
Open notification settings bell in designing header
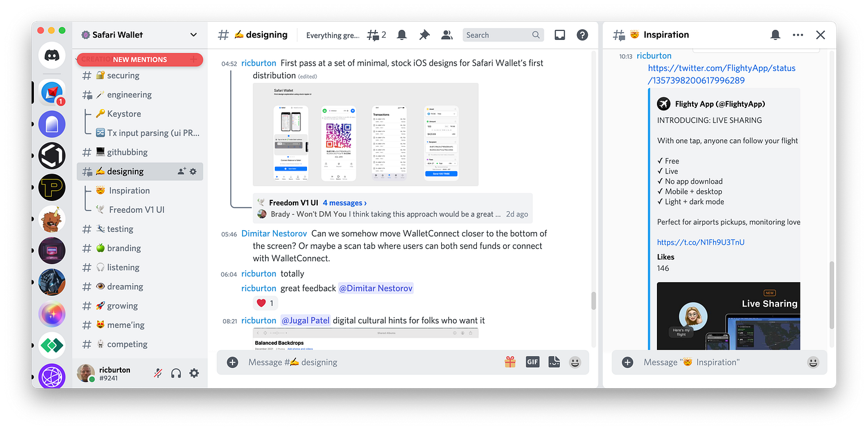tap(402, 35)
